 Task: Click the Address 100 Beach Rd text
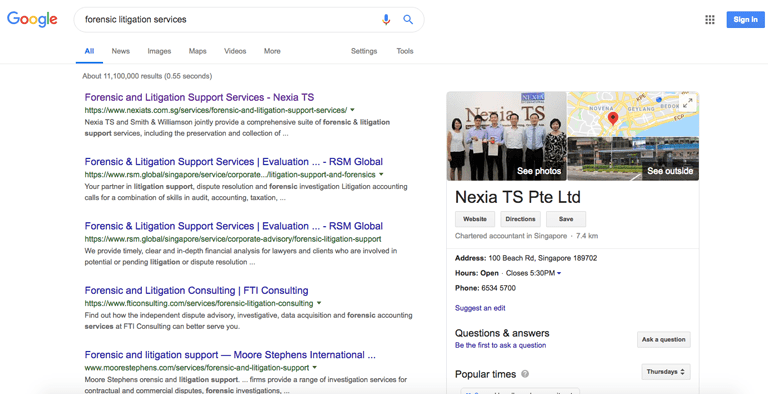pos(526,258)
